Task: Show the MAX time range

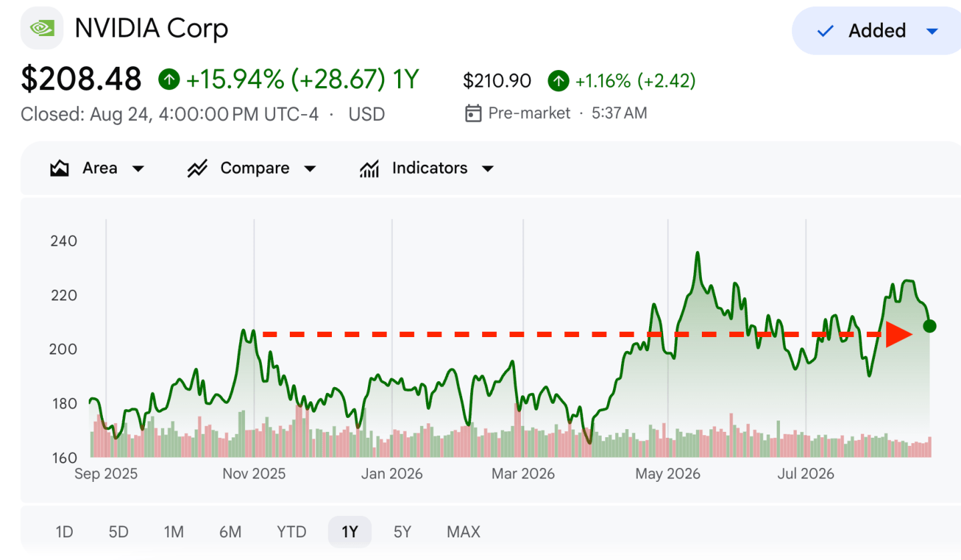Action: [x=463, y=532]
